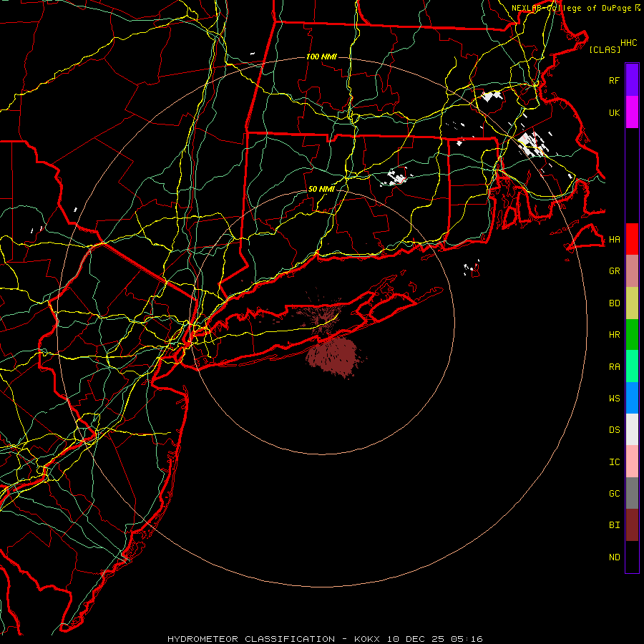Click the NEXLAB College of DuPage credit

tap(575, 8)
